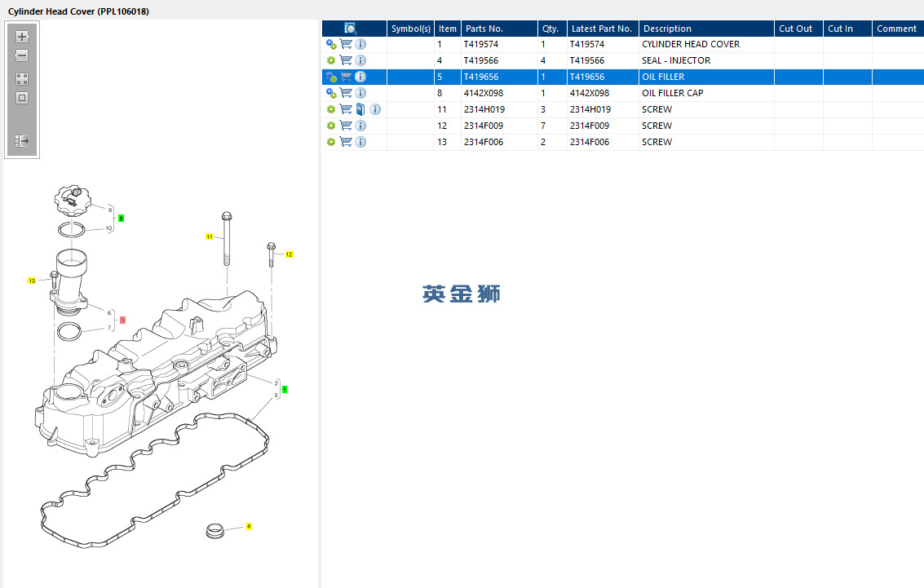The height and width of the screenshot is (588, 924).
Task: Select part number T419574 in Parts No. column
Action: point(481,44)
